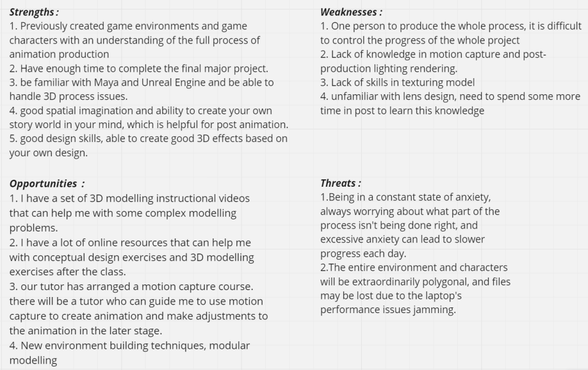Click the 'lot of online resources' line

(x=130, y=242)
